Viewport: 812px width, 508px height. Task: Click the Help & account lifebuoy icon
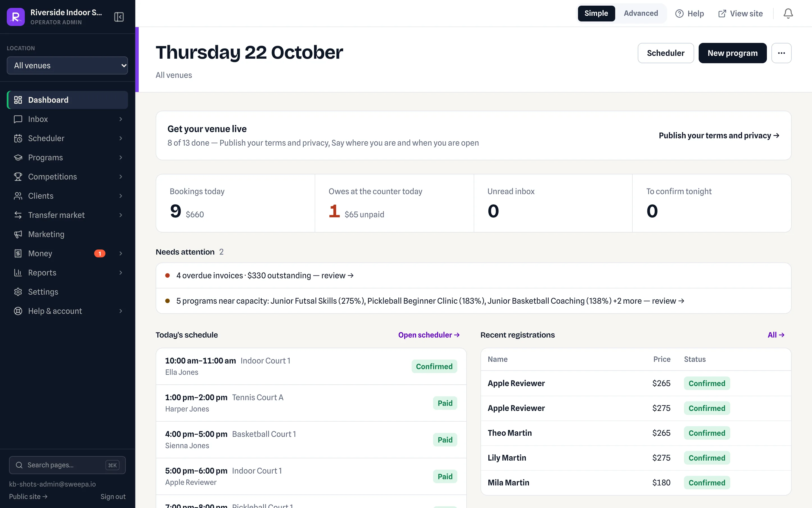(x=18, y=310)
